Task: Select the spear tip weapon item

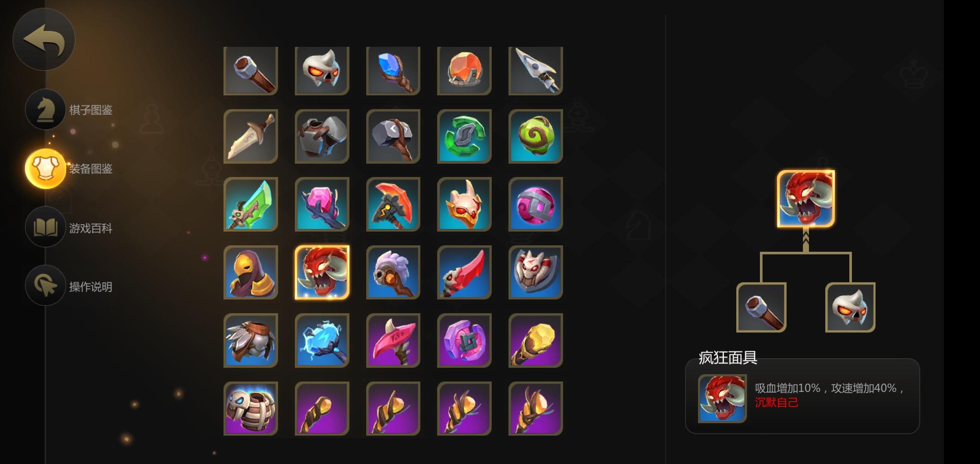Action: (x=536, y=71)
